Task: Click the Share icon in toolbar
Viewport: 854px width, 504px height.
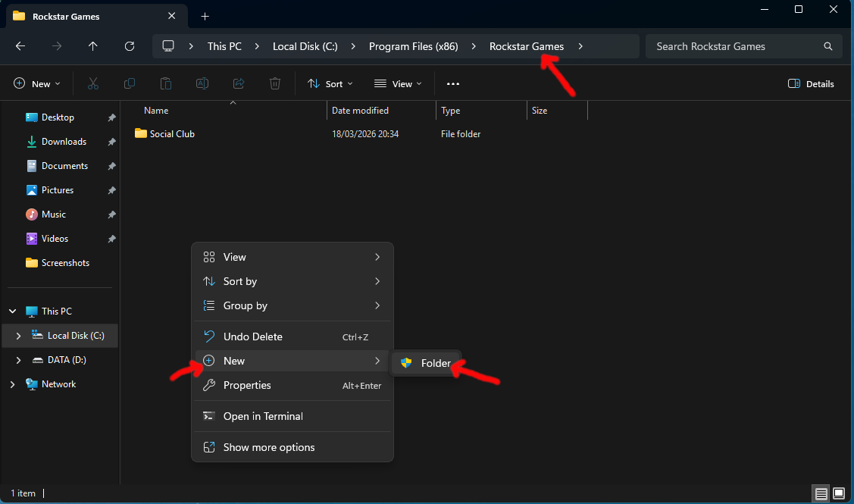Action: (x=239, y=83)
